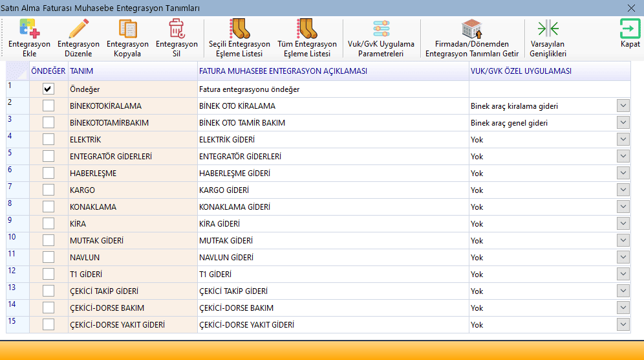Open the VUK/GVK dropdown for HABERLEŞME
Viewport: 644px width, 360px height.
pos(623,173)
